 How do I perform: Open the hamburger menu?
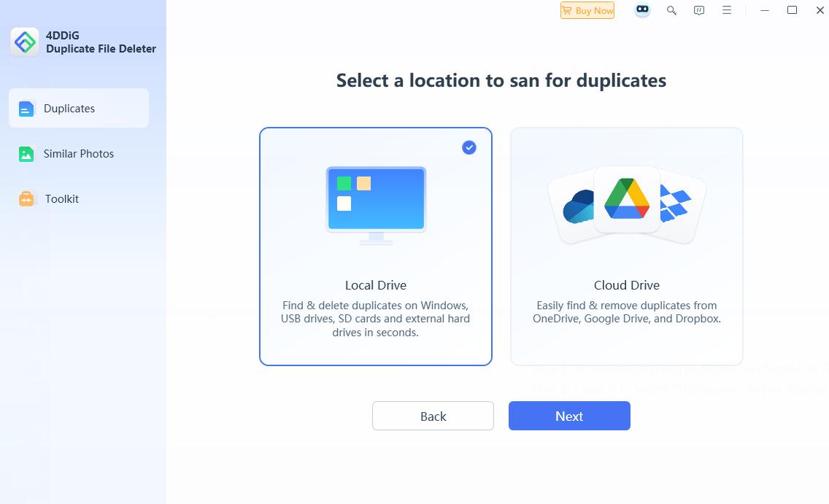726,10
